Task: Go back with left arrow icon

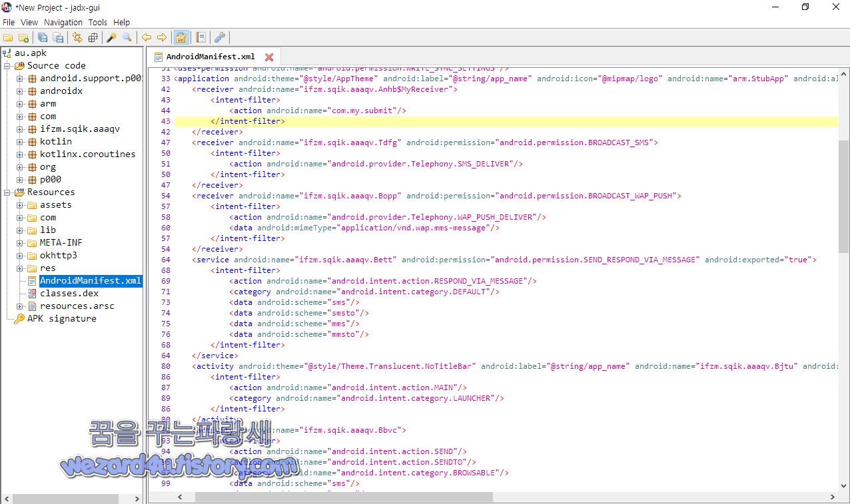Action: 146,37
